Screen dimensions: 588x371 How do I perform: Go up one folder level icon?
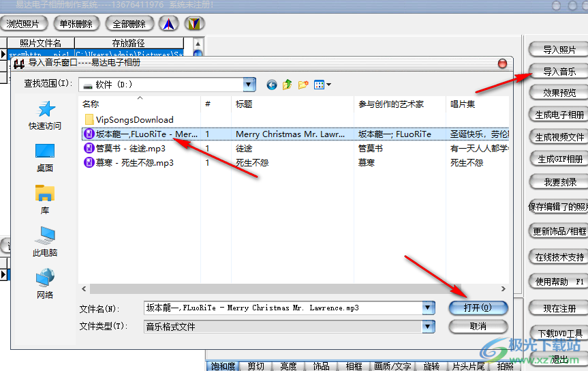[288, 85]
